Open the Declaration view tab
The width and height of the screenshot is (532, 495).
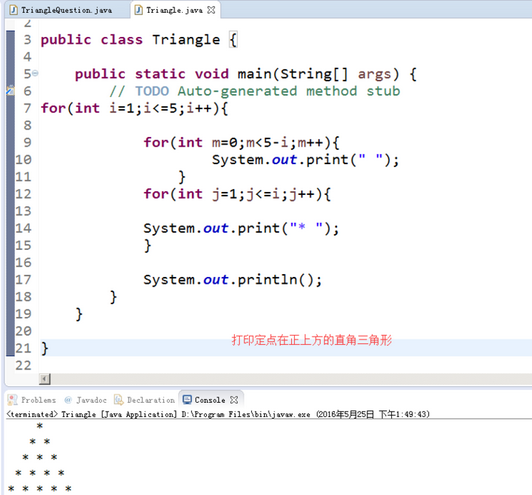pyautogui.click(x=145, y=400)
